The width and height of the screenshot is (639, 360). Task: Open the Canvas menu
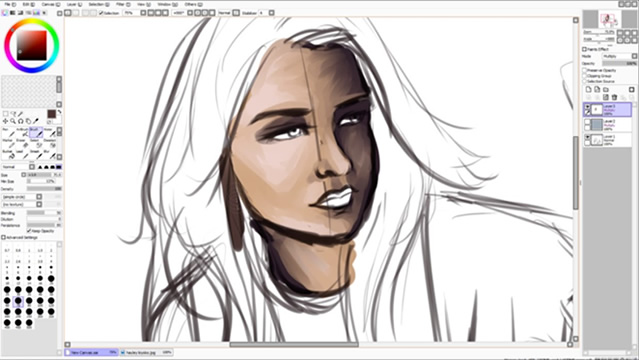click(x=50, y=4)
